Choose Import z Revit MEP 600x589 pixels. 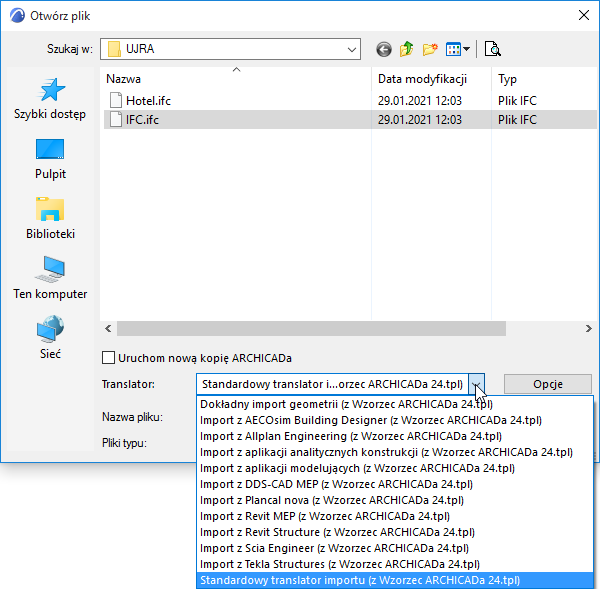tap(395, 516)
